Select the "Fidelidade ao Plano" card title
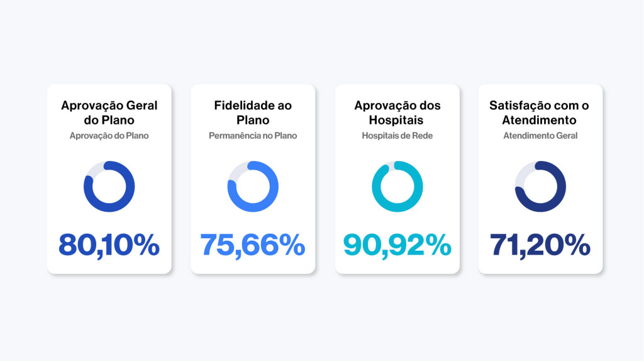This screenshot has width=644, height=362. pyautogui.click(x=253, y=112)
